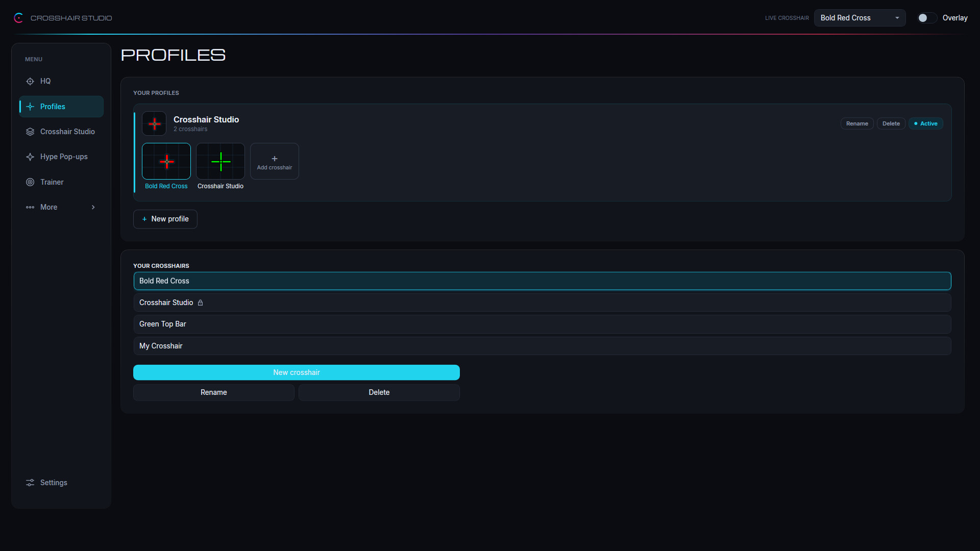Expand the More menu chevron
The image size is (980, 551).
point(93,207)
